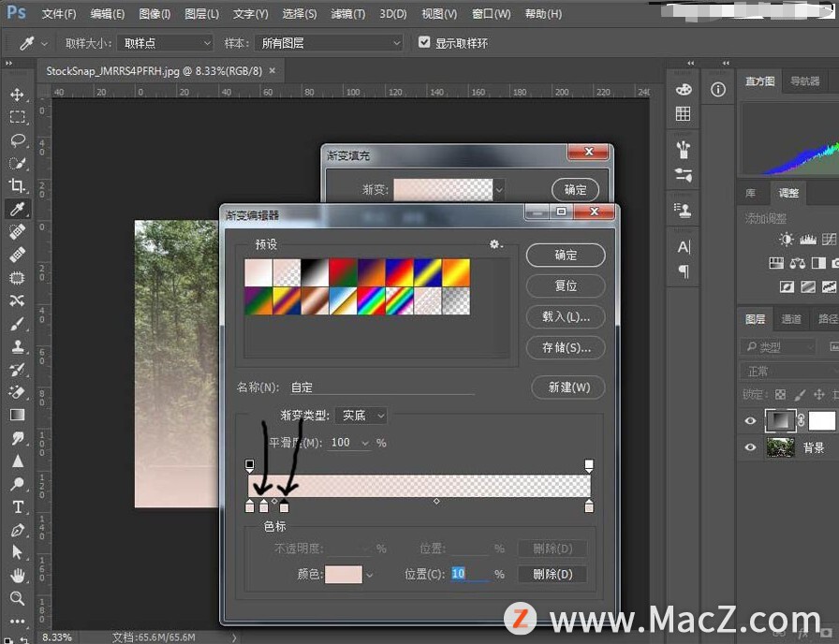Add a Color Balance adjustment
The height and width of the screenshot is (644, 839).
pyautogui.click(x=797, y=263)
